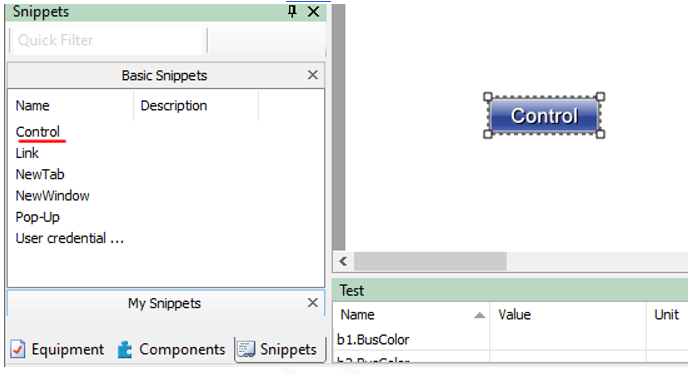Screen dimensions: 694x374
Task: Select the Pop-Up snippet
Action: coord(38,217)
